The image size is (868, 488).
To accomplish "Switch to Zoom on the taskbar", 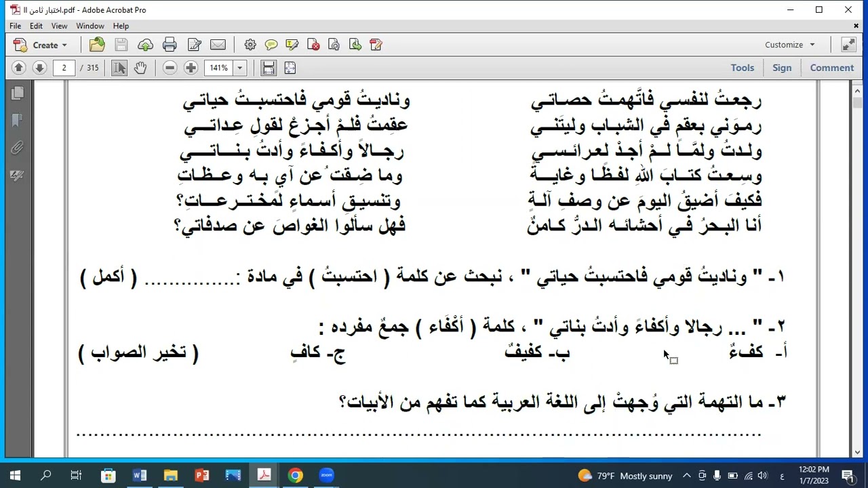I will click(326, 476).
